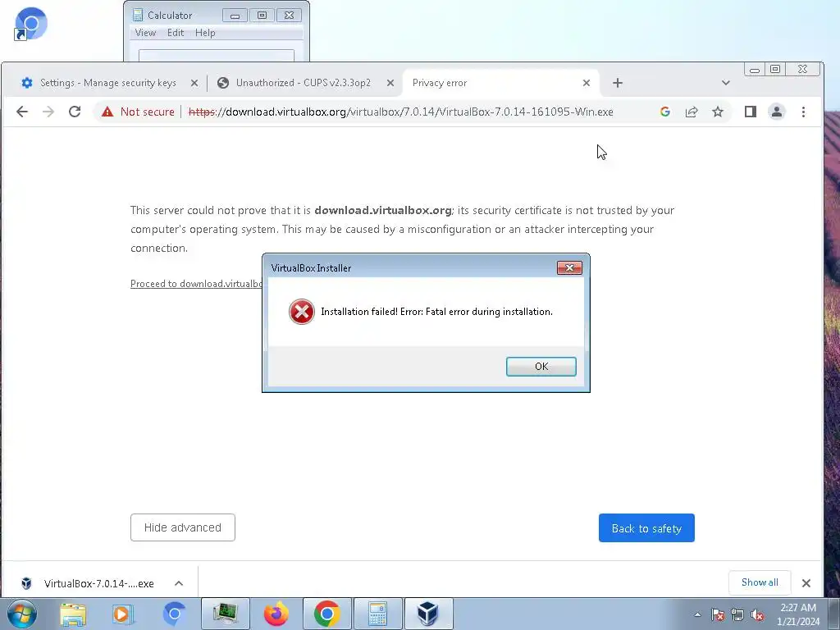This screenshot has height=630, width=840.
Task: Open the Google icon in address bar
Action: [664, 112]
